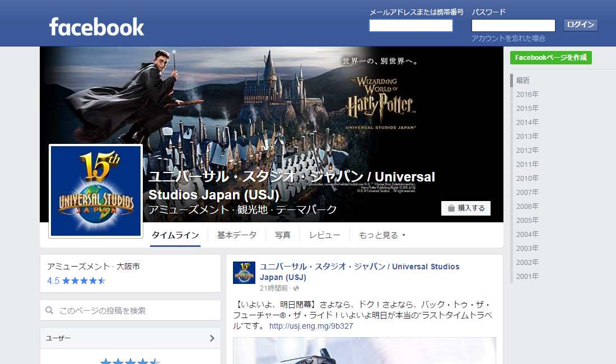The height and width of the screenshot is (364, 616).
Task: Jump to 2006年 on the timeline
Action: 527,207
